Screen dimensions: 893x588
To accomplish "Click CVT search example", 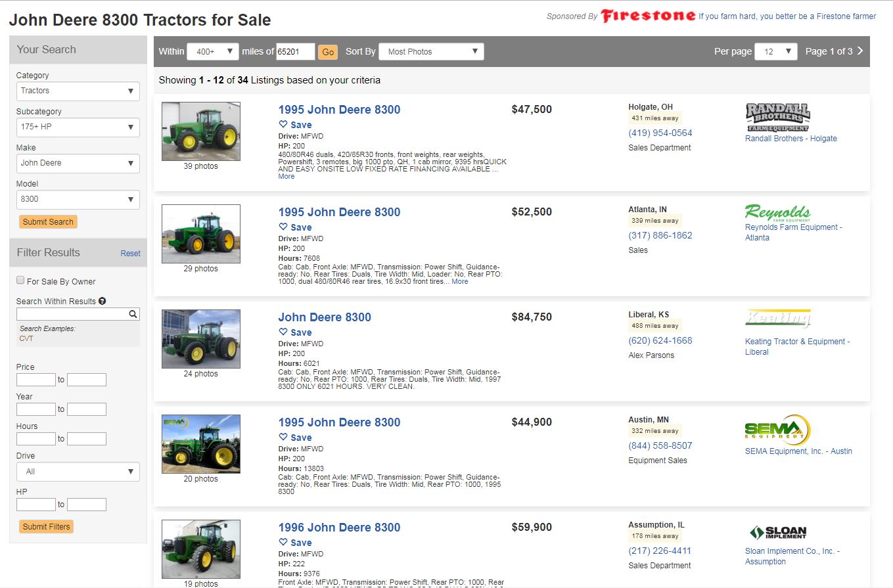I will pyautogui.click(x=26, y=338).
